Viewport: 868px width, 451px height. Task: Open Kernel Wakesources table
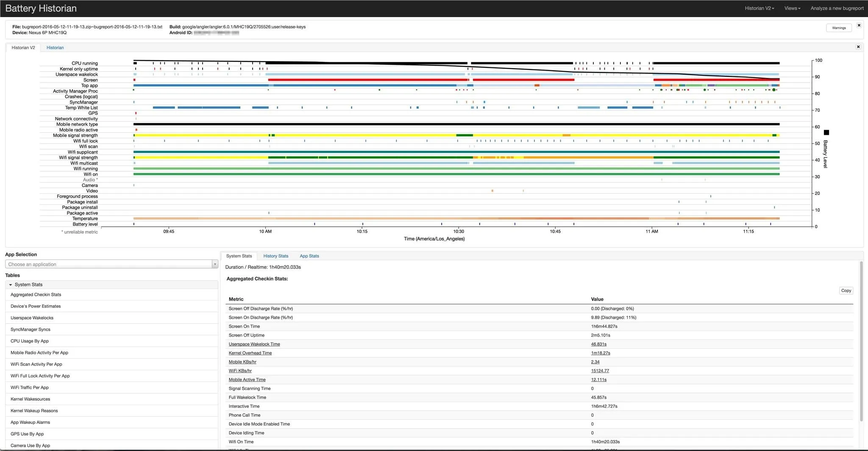point(31,399)
